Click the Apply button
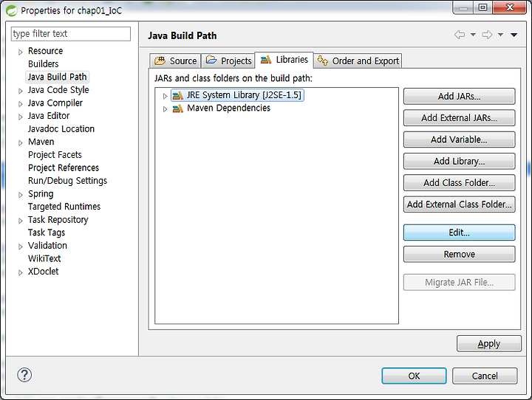 pos(489,344)
